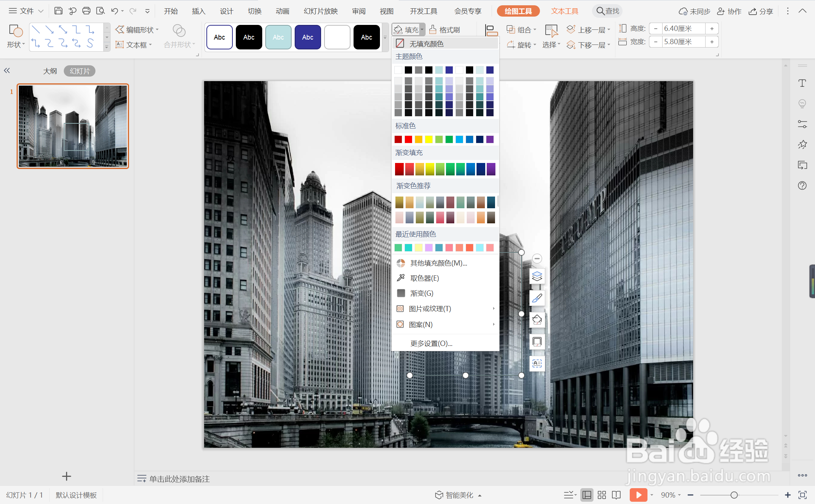Viewport: 815px width, 504px height.
Task: Click the floating layers icon beside shape
Action: (x=537, y=276)
